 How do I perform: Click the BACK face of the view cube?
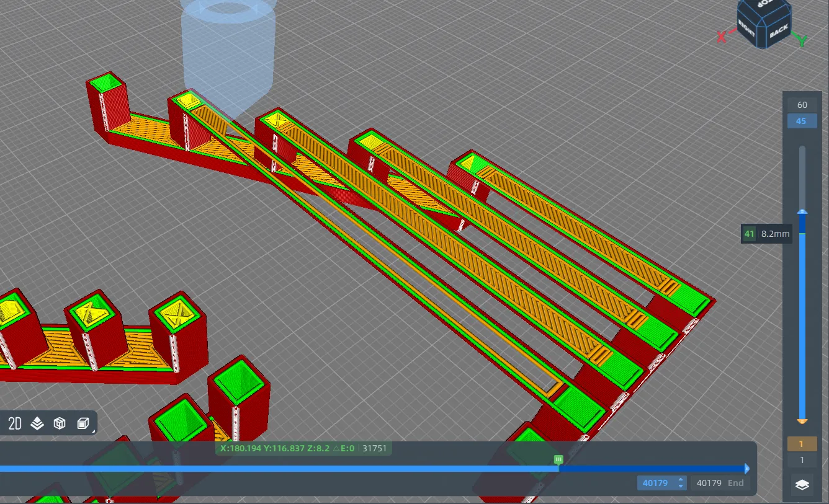[x=779, y=30]
